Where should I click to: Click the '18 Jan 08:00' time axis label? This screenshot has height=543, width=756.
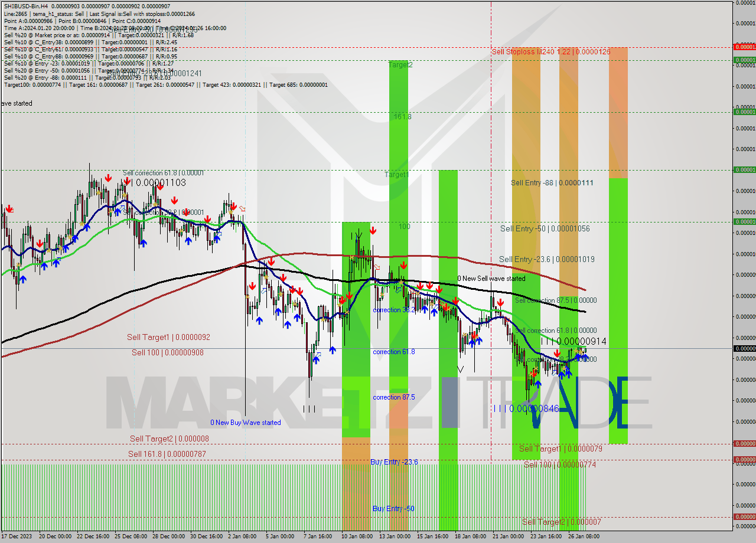[470, 537]
